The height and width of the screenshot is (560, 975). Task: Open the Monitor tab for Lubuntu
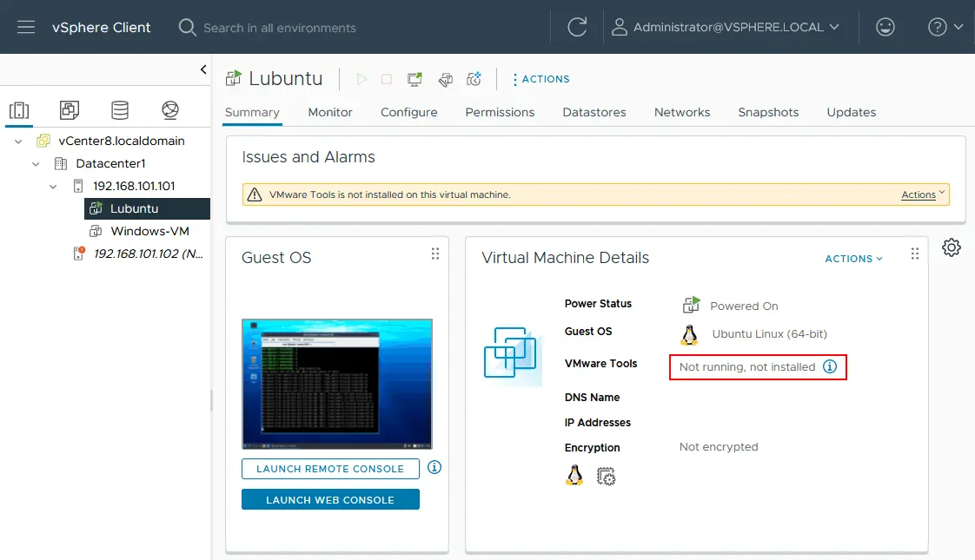(330, 112)
